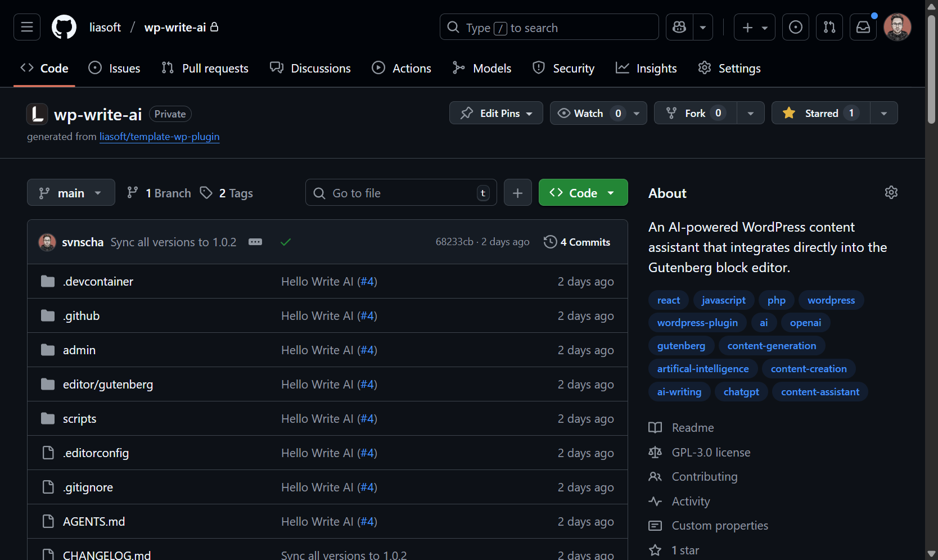The width and height of the screenshot is (938, 560).
Task: Switch to the Insights tab
Action: click(x=646, y=68)
